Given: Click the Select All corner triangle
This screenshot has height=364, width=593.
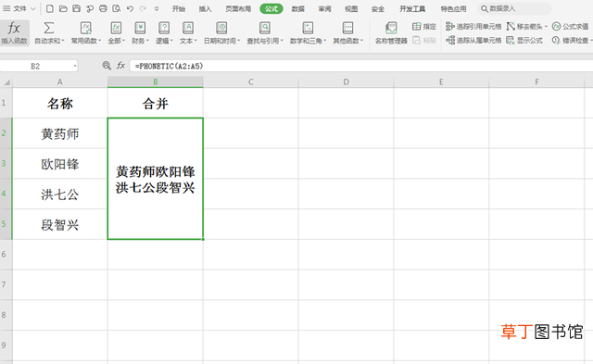Looking at the screenshot, I should (6, 82).
